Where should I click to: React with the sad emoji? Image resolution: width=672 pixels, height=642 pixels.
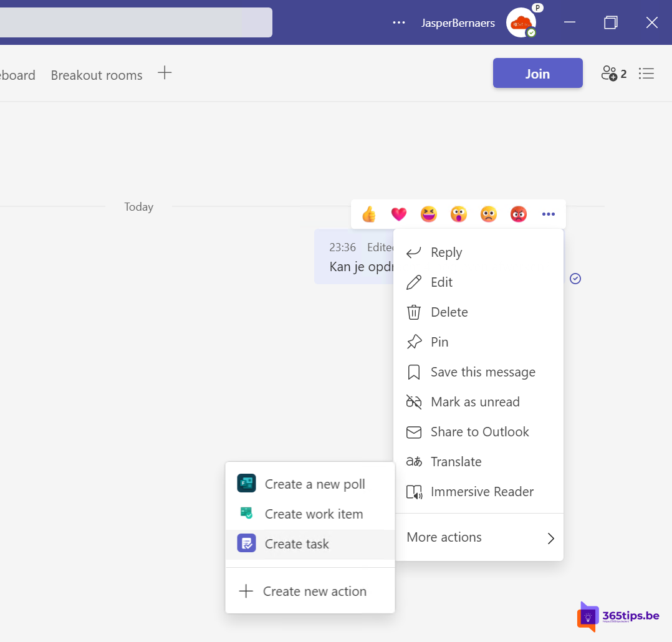pos(489,214)
